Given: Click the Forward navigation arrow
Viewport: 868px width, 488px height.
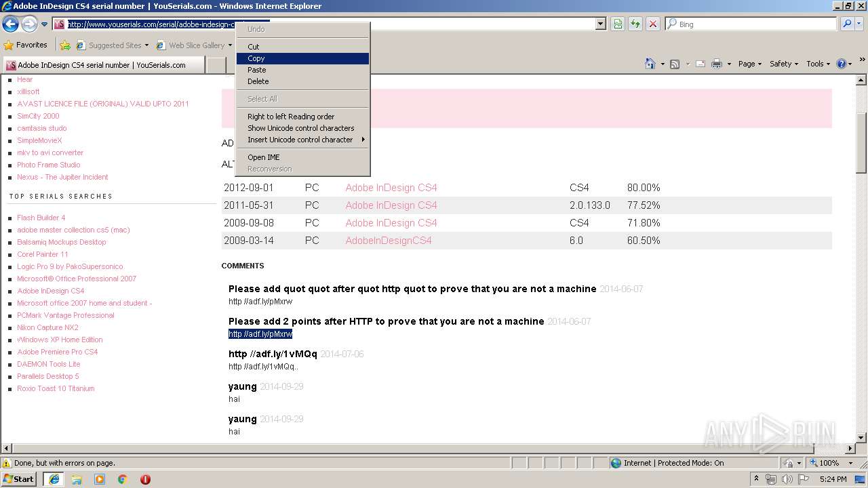Looking at the screenshot, I should pos(29,24).
